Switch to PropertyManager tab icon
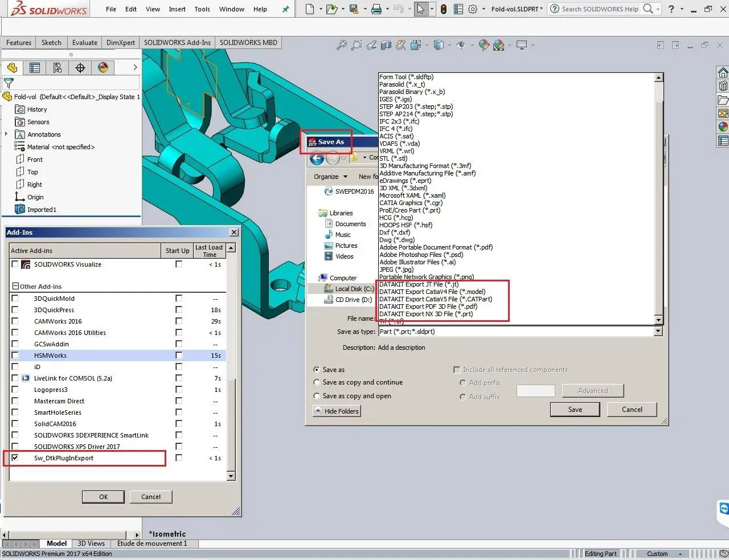 click(x=35, y=68)
